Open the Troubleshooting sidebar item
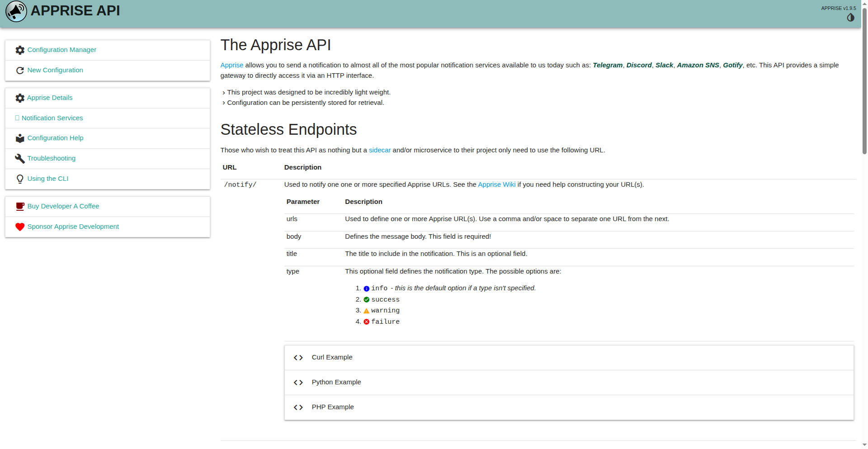 [51, 158]
